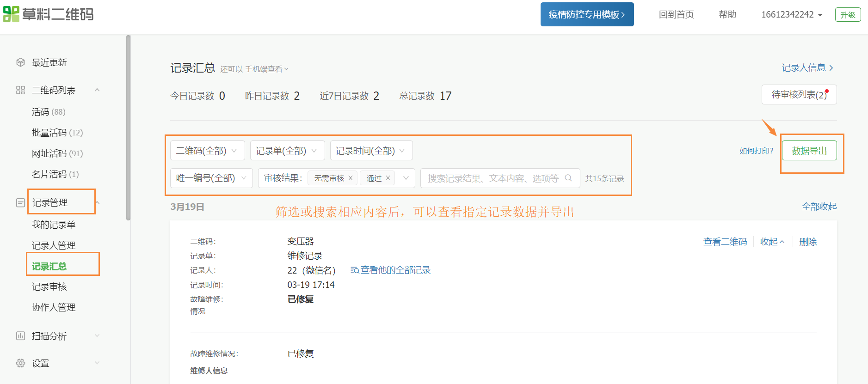Click the 疫情防控专用模板 button

coord(587,14)
